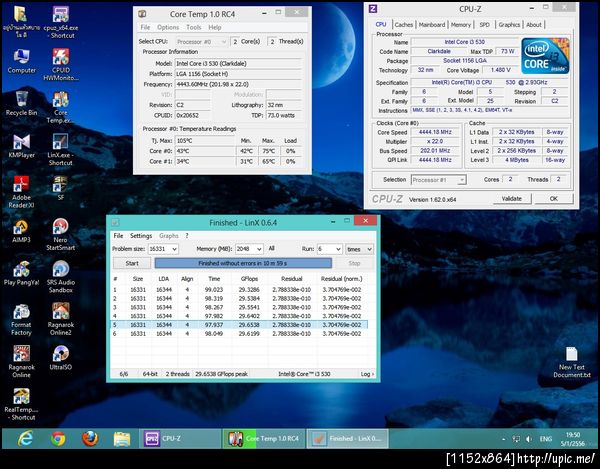Click the All memory link in LinX

pos(272,249)
